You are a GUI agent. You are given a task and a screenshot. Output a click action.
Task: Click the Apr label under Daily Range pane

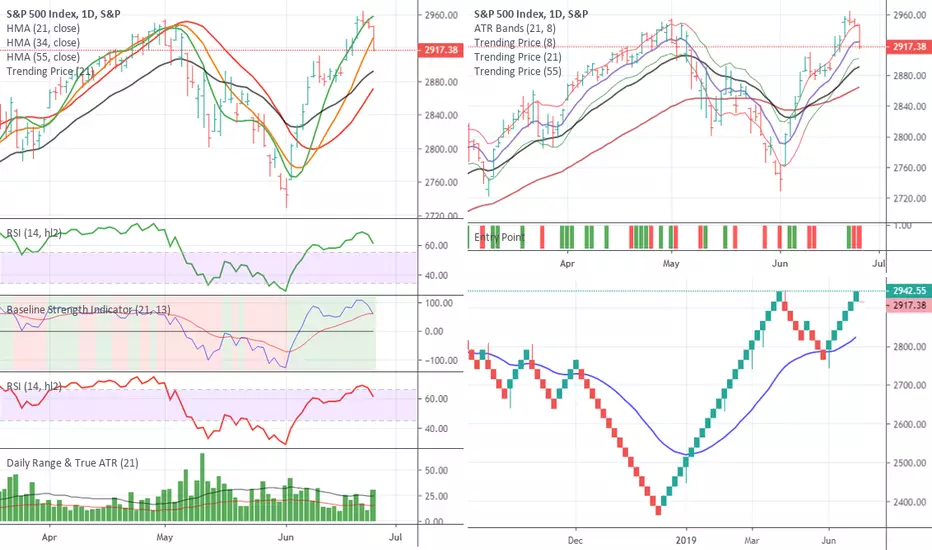49,537
